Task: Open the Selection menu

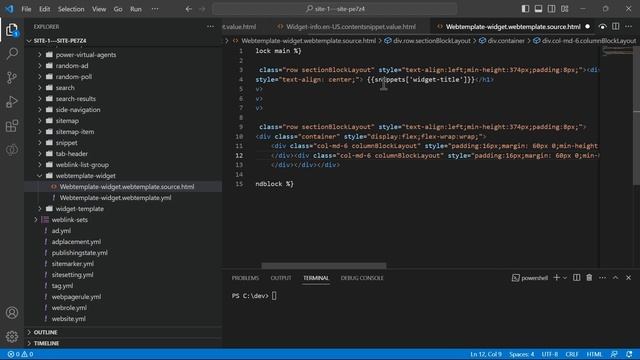Action: tap(71, 9)
